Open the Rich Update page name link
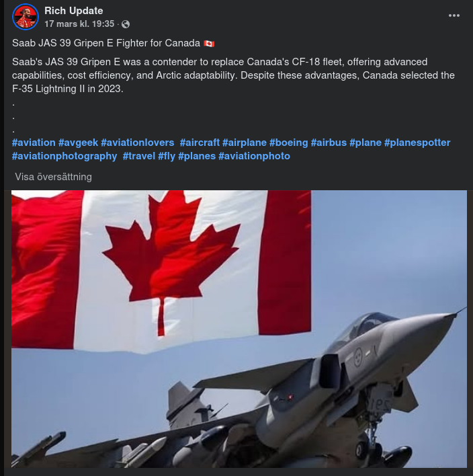Viewport: 473px width, 476px height. click(x=74, y=11)
